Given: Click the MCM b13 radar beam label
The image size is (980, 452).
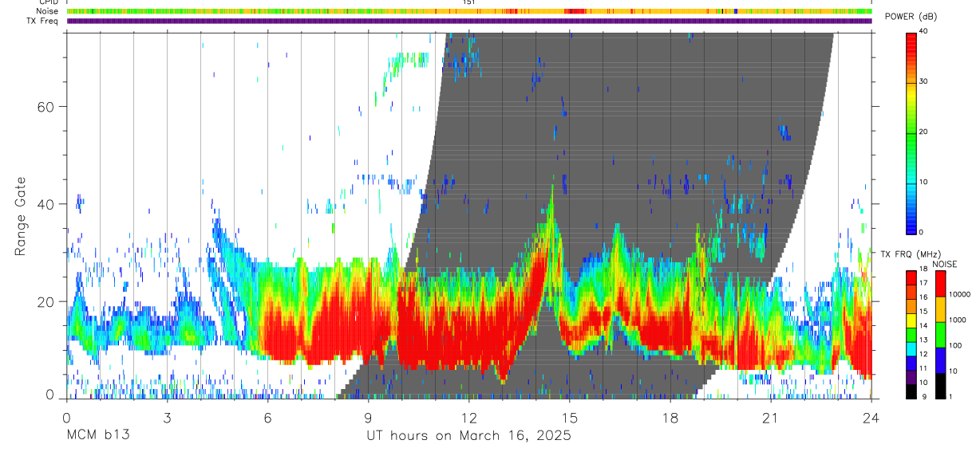Looking at the screenshot, I should tap(97, 436).
